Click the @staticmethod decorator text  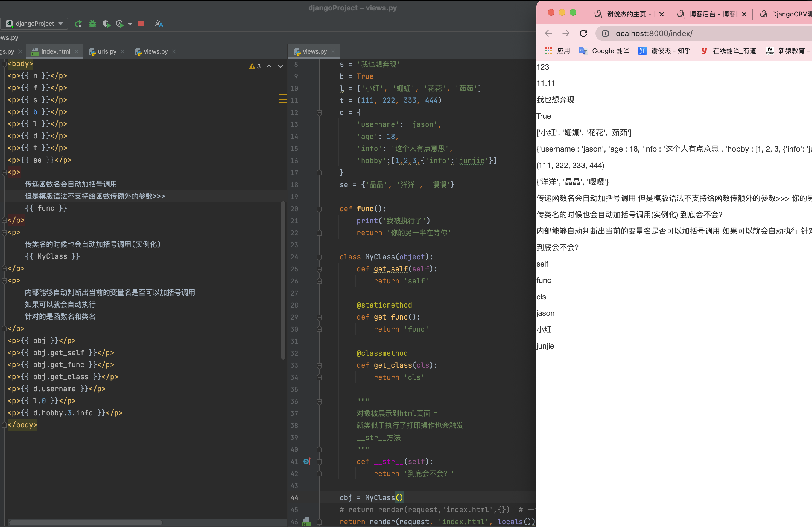coord(384,305)
